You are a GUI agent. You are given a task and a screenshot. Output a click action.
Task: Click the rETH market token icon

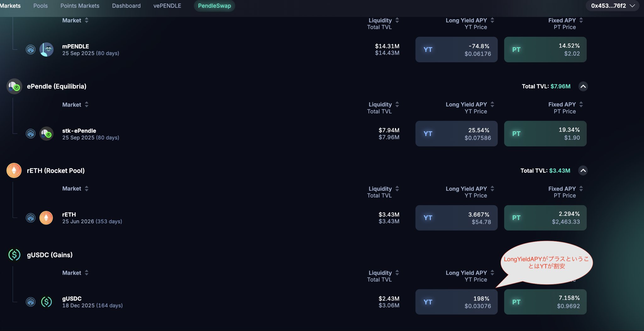tap(46, 218)
